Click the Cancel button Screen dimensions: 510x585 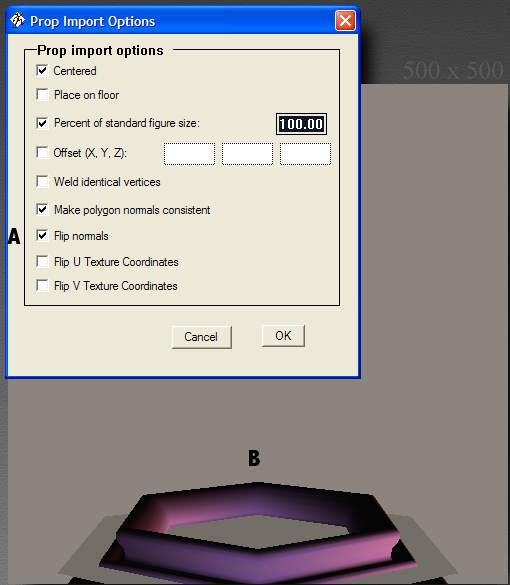tap(201, 337)
